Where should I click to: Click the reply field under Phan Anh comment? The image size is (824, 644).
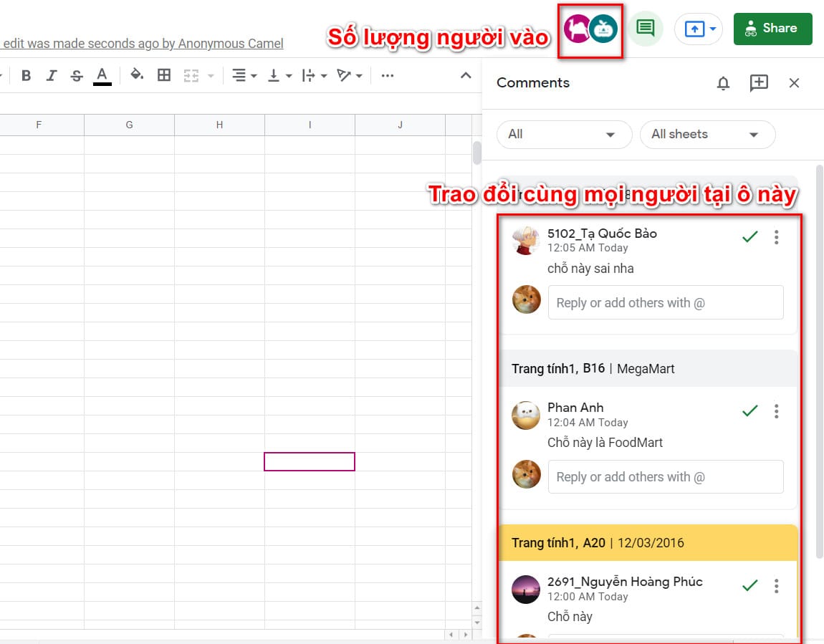(665, 477)
